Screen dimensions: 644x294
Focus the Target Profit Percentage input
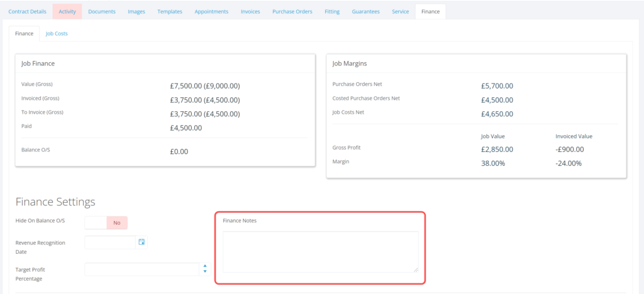pos(142,269)
